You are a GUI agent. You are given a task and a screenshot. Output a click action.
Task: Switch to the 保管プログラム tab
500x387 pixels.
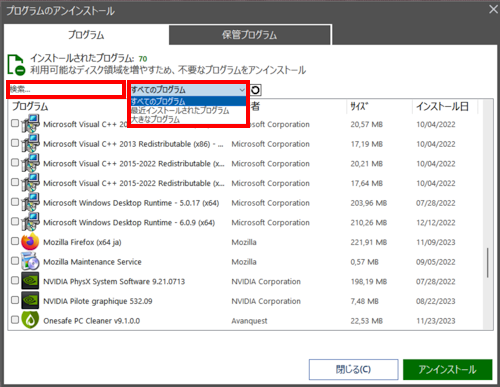tap(250, 35)
